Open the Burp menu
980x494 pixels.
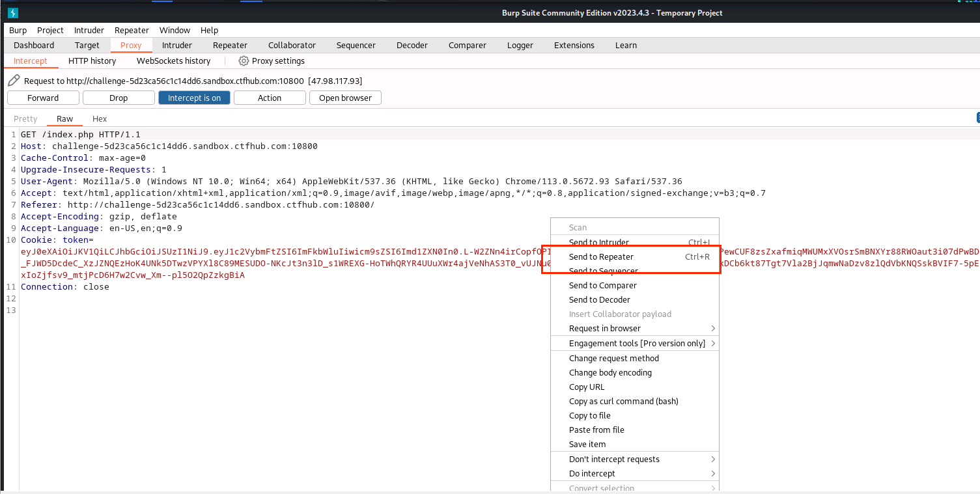[18, 30]
